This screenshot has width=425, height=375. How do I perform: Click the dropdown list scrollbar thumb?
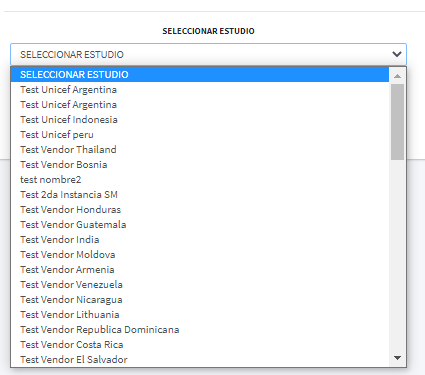[x=397, y=122]
